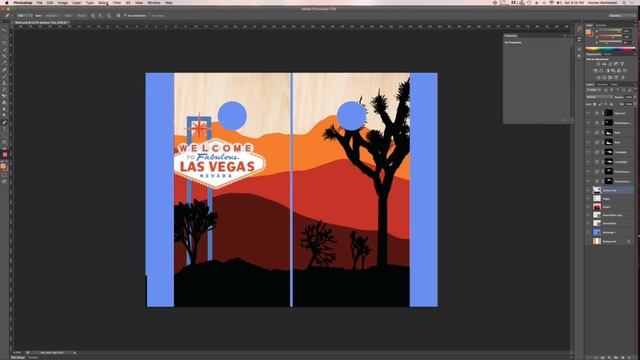This screenshot has width=640, height=360.
Task: Select the Crop tool
Action: tap(5, 56)
